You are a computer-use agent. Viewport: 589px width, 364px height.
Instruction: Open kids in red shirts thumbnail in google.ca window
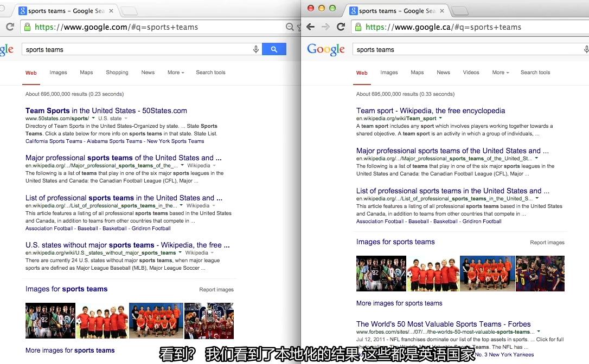433,274
